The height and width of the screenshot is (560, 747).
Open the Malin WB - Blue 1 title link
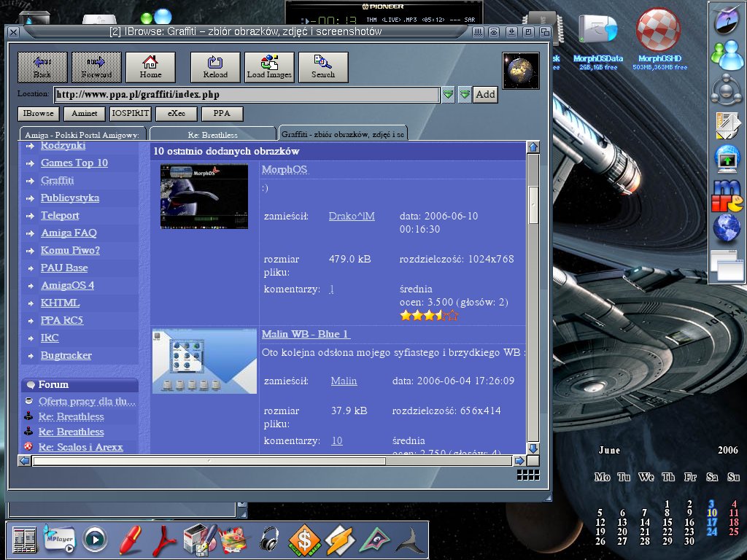(x=306, y=334)
